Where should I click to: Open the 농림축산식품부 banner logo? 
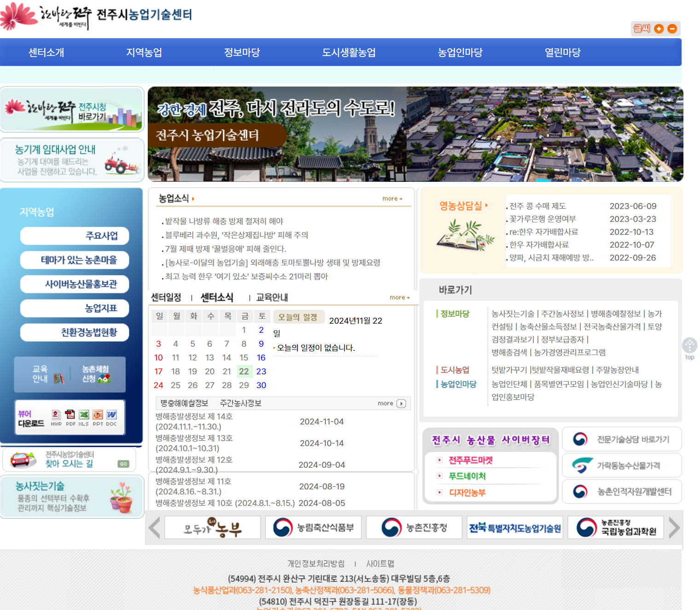coord(313,528)
